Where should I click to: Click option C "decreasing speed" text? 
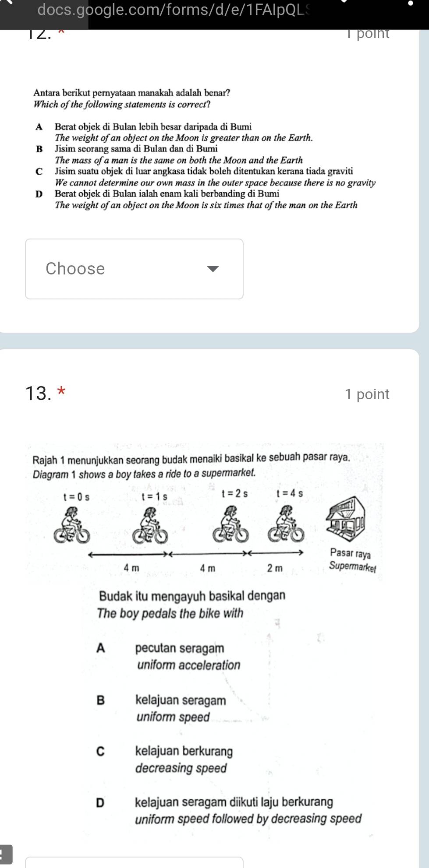pyautogui.click(x=181, y=769)
